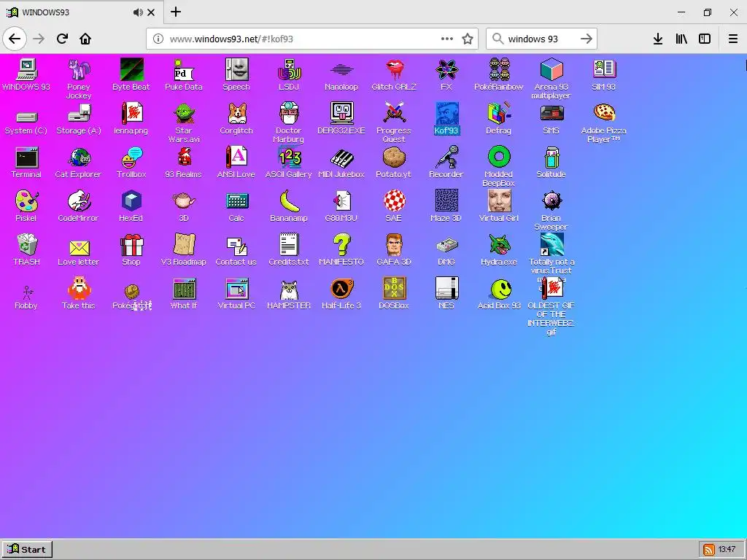Open a new browser tab

click(176, 12)
